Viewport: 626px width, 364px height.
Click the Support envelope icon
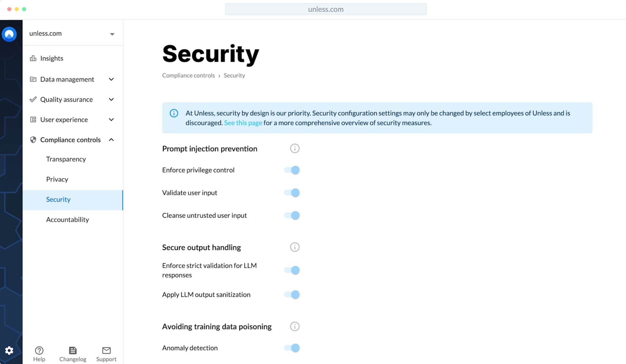point(106,351)
